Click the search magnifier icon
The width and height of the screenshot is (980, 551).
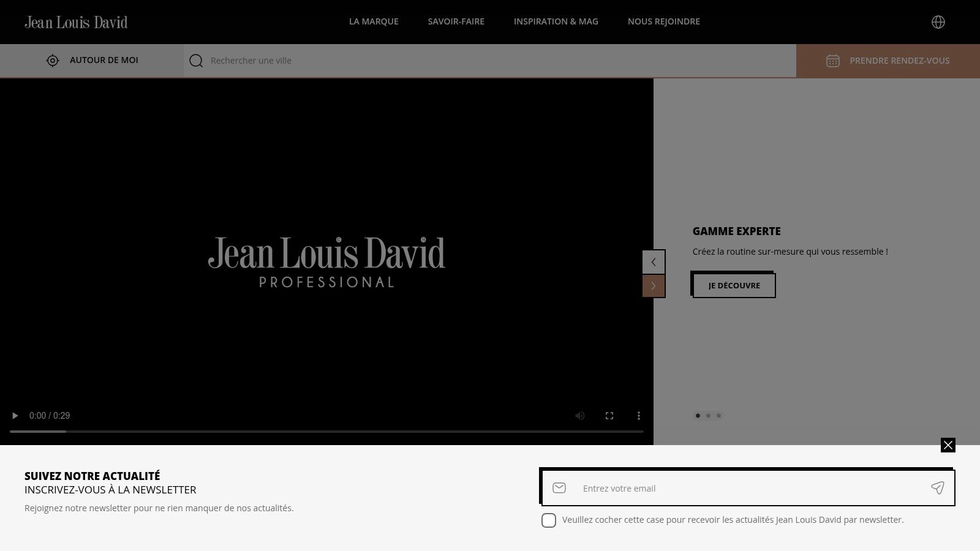coord(196,61)
